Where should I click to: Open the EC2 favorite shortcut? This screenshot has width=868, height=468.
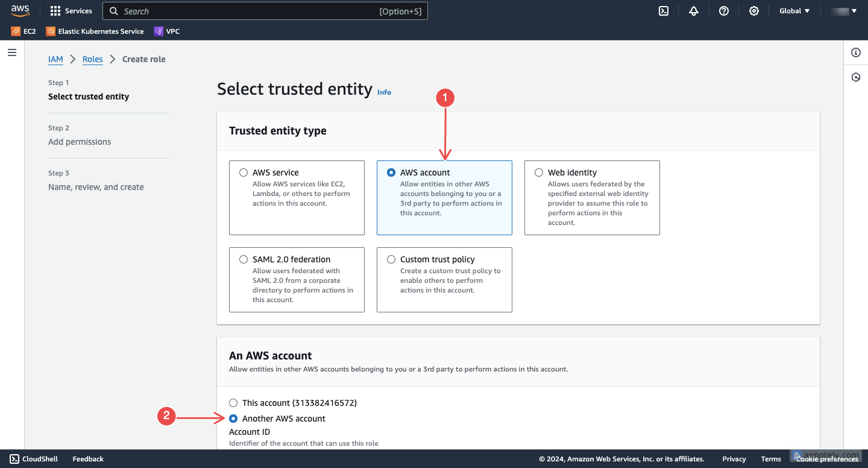click(x=23, y=31)
